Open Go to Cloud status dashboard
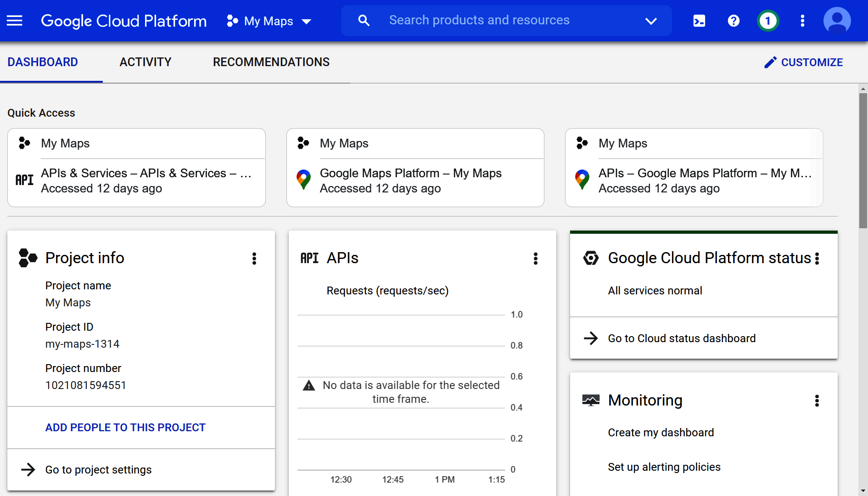The width and height of the screenshot is (868, 496). click(682, 338)
